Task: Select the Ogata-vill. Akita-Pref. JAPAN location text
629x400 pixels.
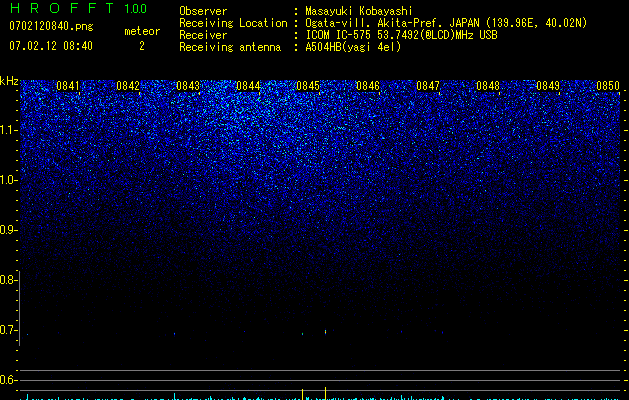Action: 446,23
